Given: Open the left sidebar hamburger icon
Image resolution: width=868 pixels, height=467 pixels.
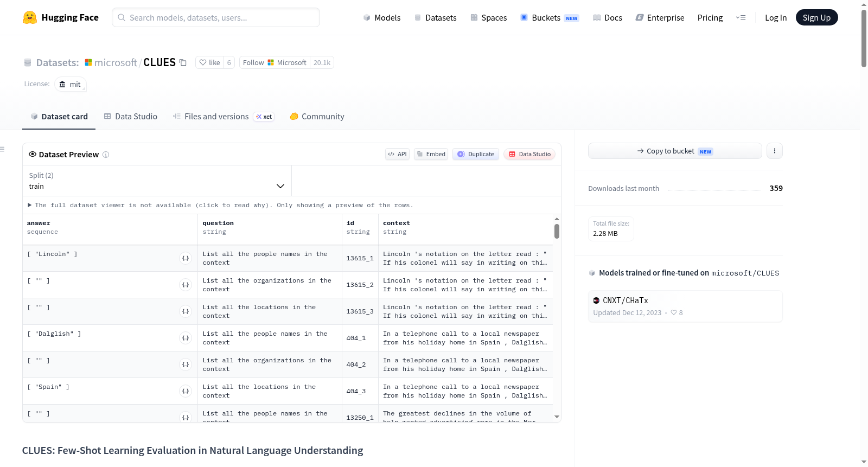Looking at the screenshot, I should (3, 149).
